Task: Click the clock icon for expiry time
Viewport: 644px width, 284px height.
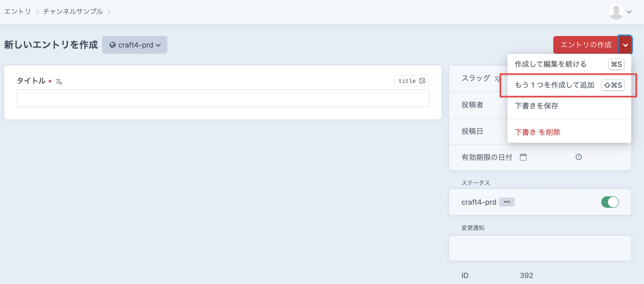Action: [x=579, y=157]
